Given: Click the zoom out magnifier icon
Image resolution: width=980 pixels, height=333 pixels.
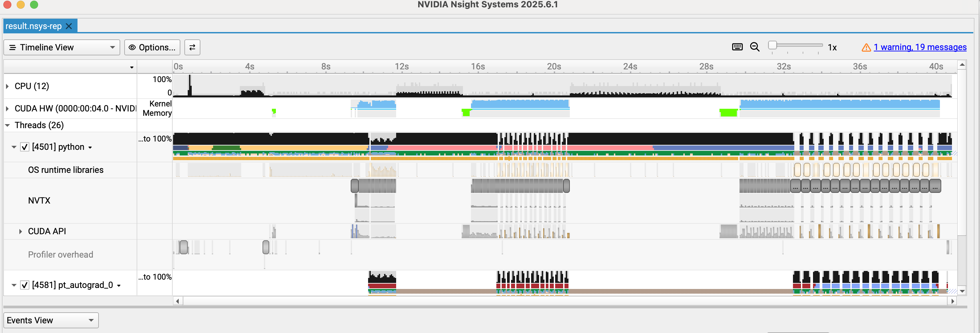Looking at the screenshot, I should [755, 47].
